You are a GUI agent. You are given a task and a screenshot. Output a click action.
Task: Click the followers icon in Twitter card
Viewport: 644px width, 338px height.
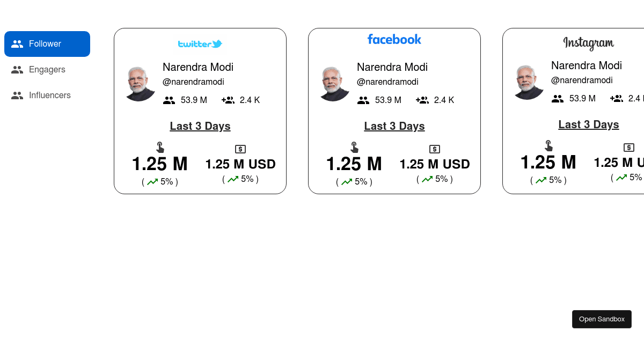point(170,100)
